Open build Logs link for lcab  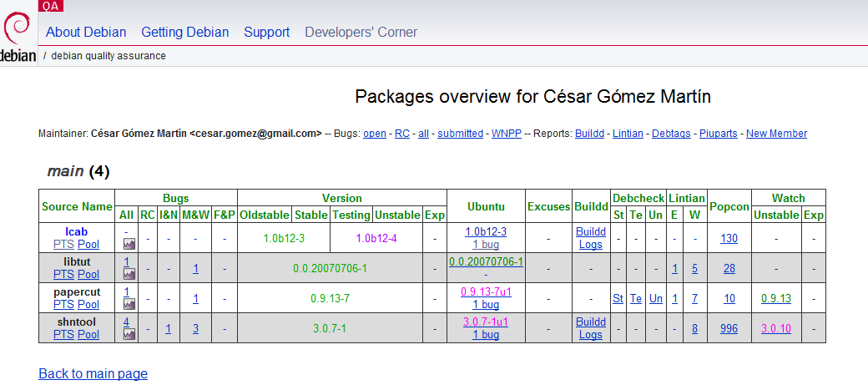591,245
